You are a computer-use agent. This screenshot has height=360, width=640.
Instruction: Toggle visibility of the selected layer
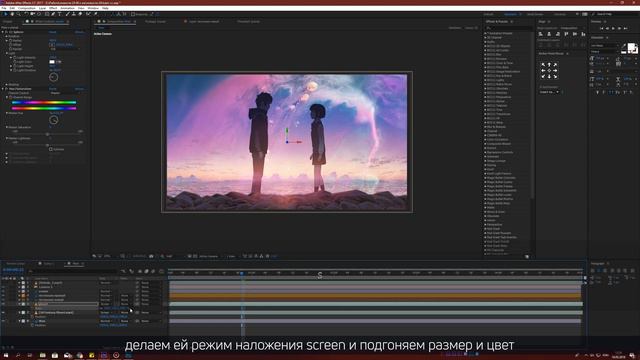click(3, 304)
